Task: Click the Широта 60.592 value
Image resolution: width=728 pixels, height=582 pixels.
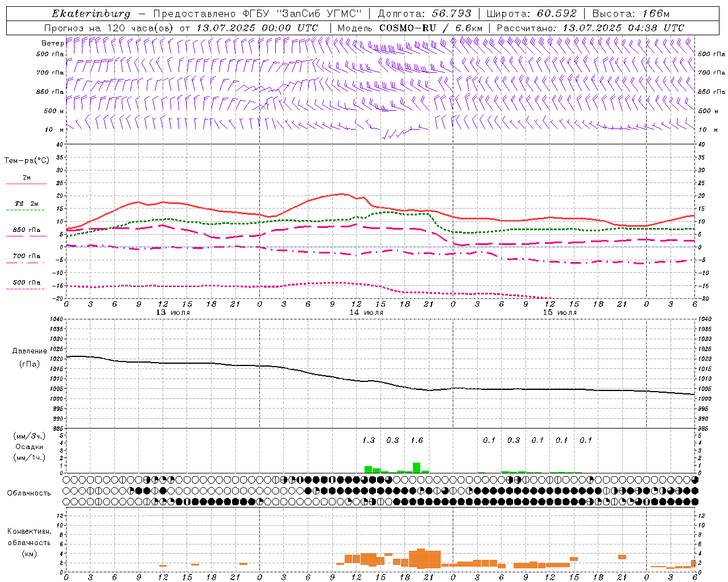Action: pos(557,14)
